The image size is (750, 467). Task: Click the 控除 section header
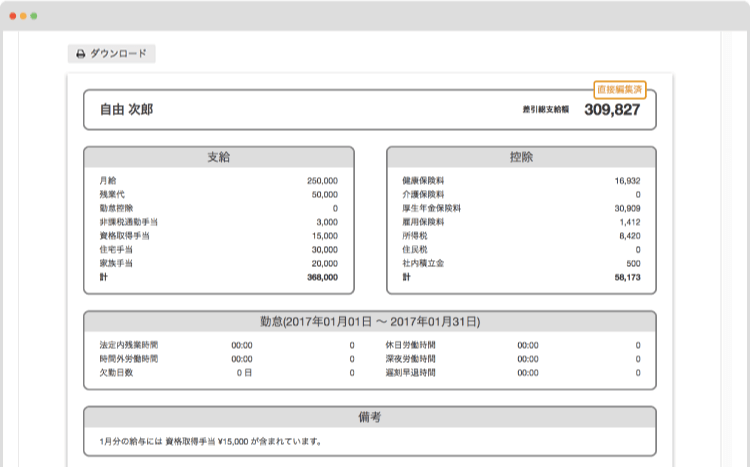coord(520,158)
